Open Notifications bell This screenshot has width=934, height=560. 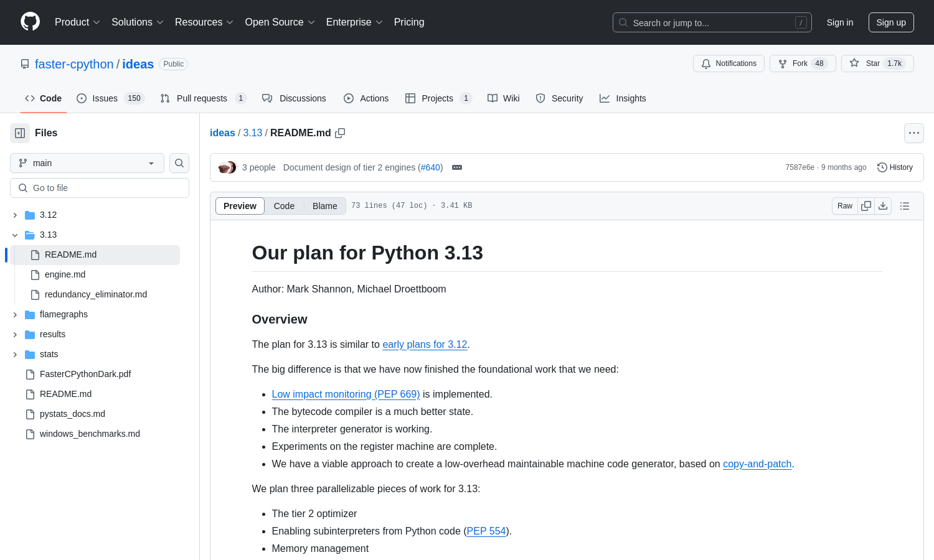coord(729,63)
